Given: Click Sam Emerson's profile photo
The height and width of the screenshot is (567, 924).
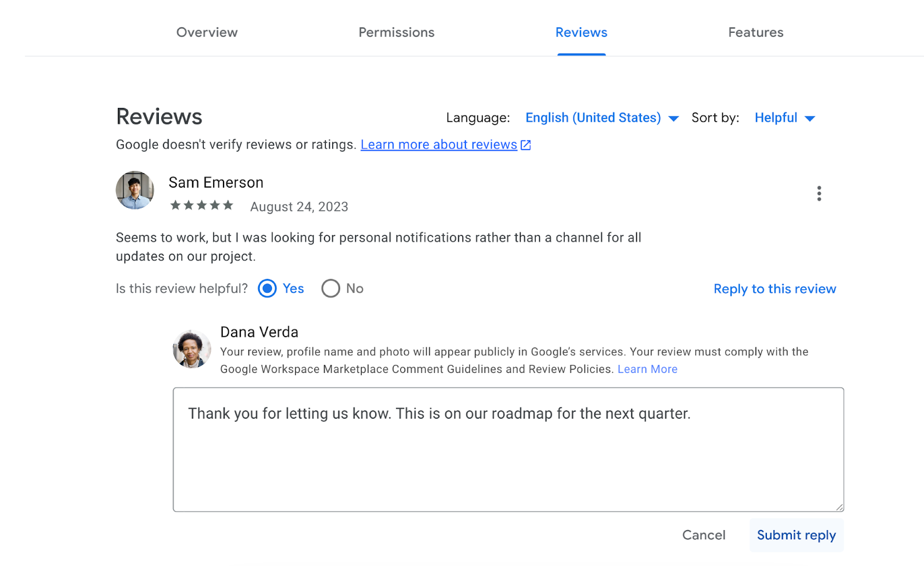Looking at the screenshot, I should pyautogui.click(x=135, y=191).
